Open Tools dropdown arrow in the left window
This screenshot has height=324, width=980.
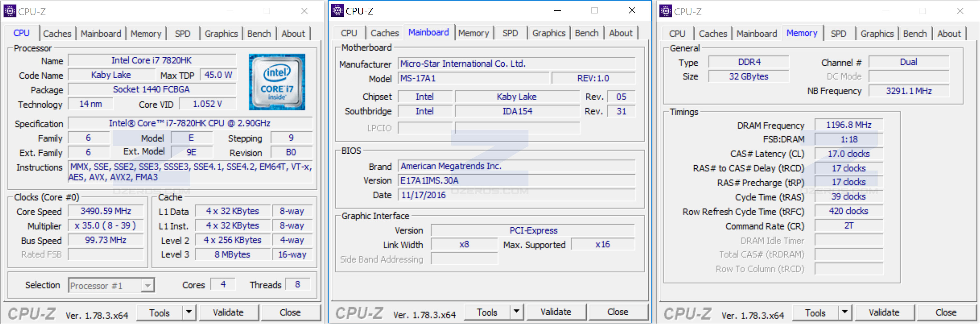point(189,312)
